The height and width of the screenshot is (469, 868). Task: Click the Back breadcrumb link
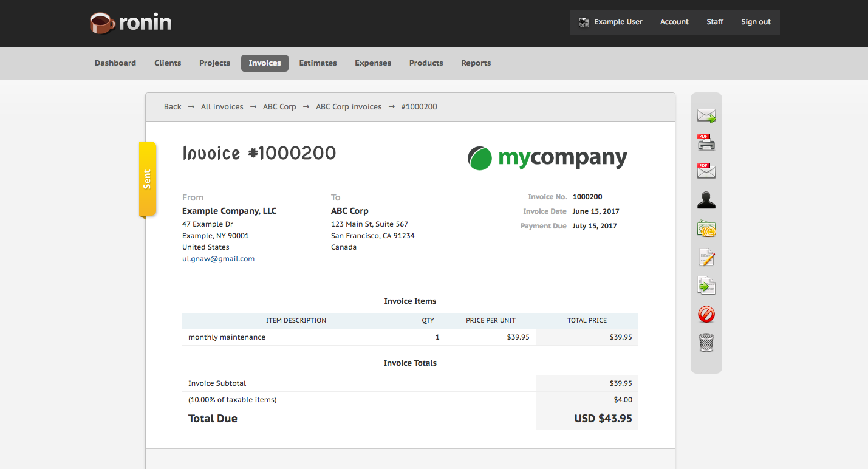173,107
